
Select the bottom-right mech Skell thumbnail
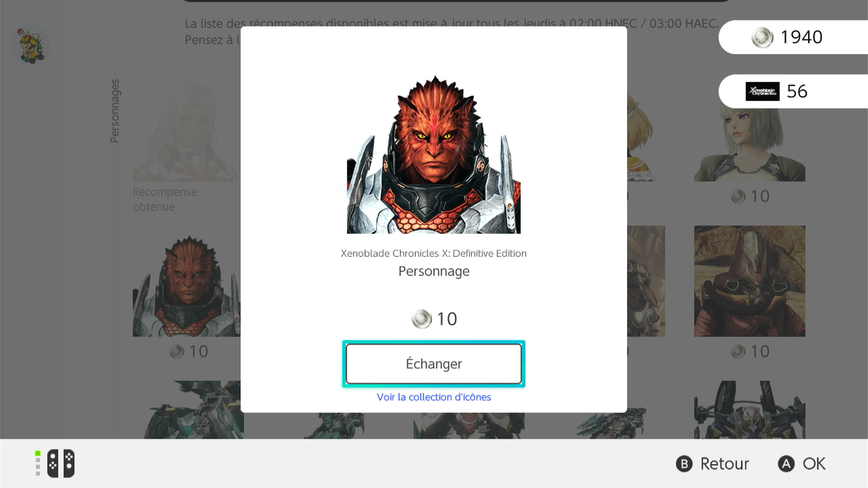tap(750, 410)
